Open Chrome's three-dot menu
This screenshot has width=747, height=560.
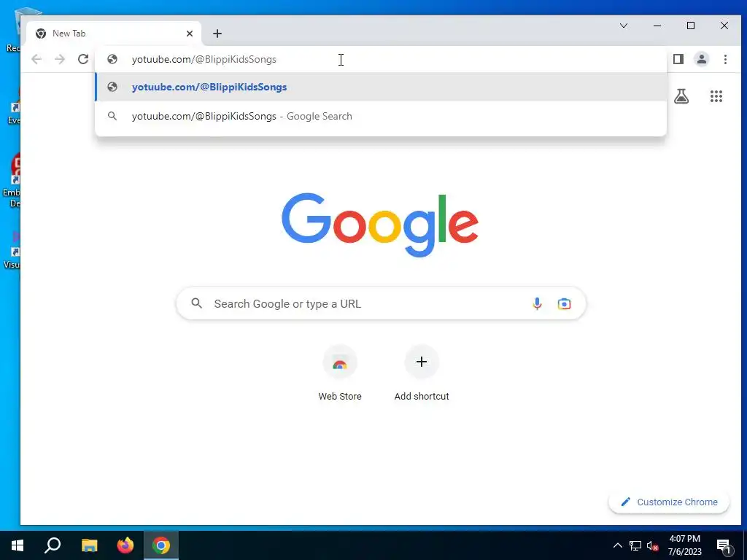click(x=725, y=59)
